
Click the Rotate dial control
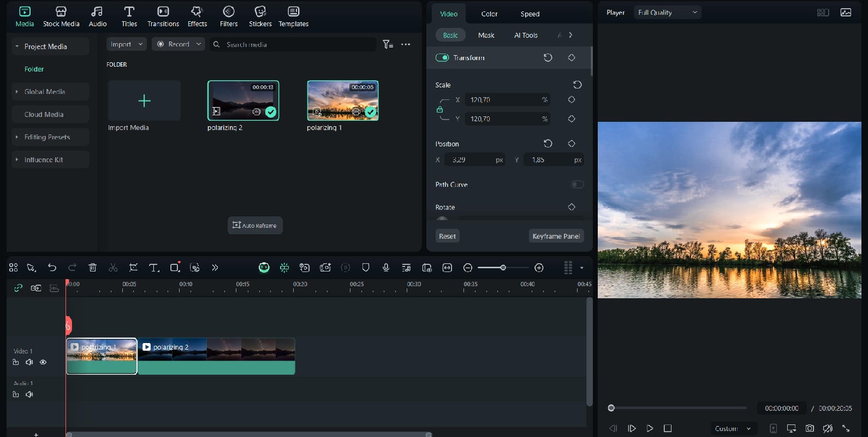tap(442, 218)
